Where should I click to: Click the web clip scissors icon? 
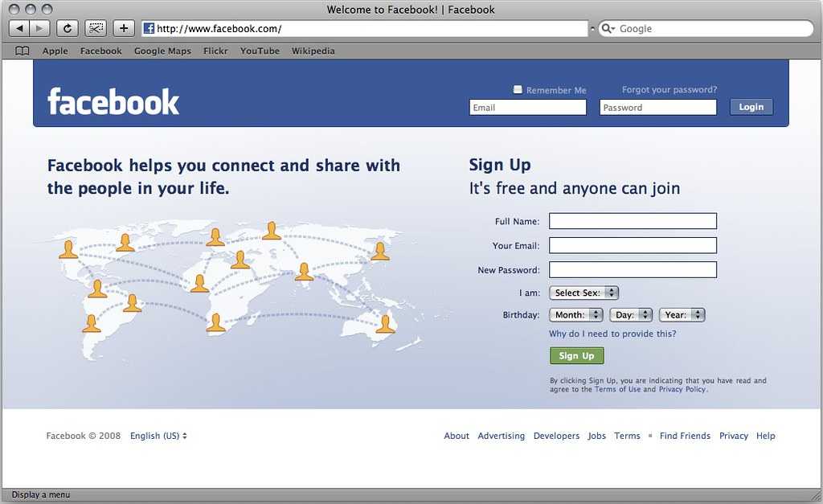click(96, 28)
